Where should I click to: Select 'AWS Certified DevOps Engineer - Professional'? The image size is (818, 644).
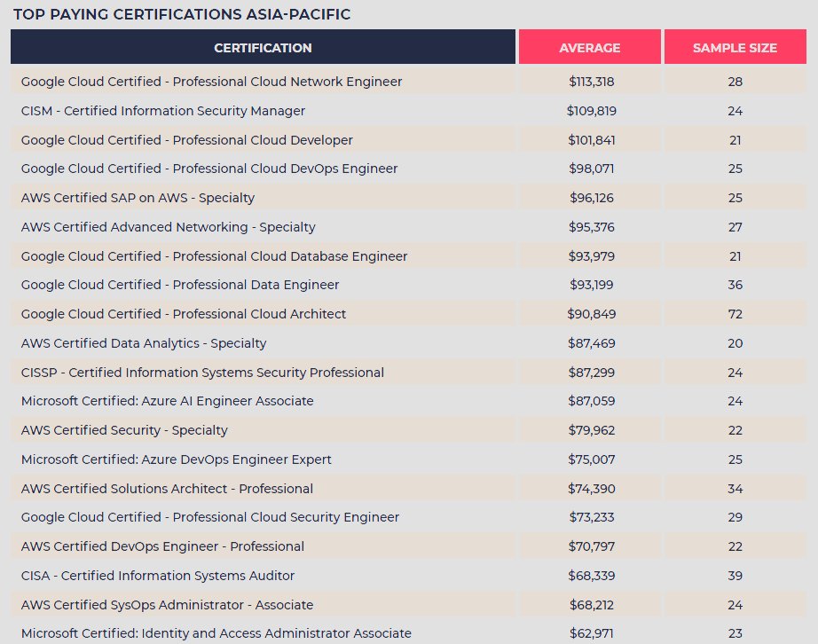(162, 546)
